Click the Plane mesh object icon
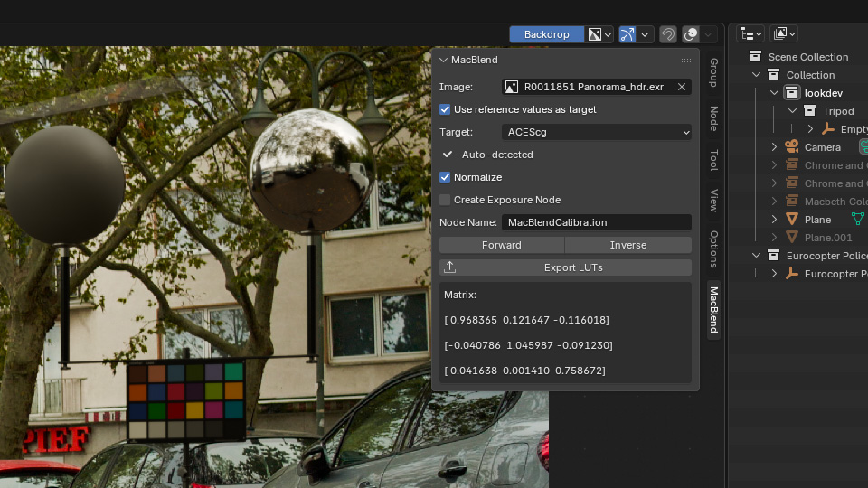Viewport: 868px width, 488px height. pyautogui.click(x=792, y=220)
